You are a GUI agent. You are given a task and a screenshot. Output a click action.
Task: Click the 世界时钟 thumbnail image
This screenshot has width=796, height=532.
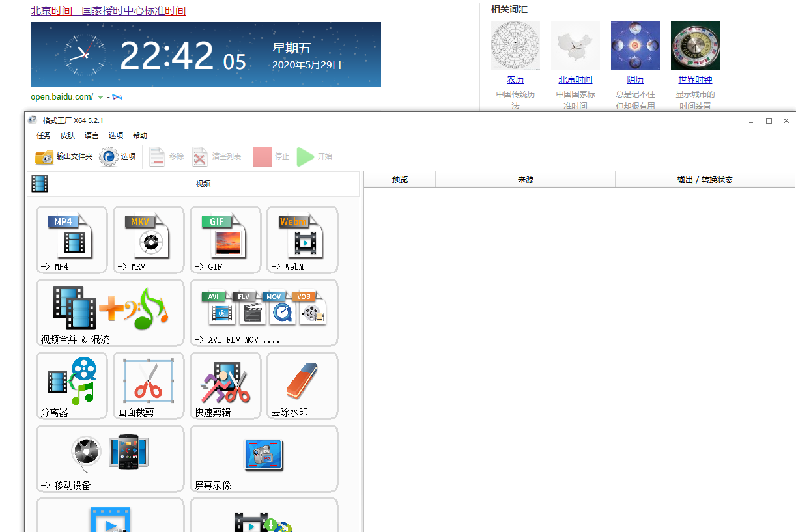695,46
